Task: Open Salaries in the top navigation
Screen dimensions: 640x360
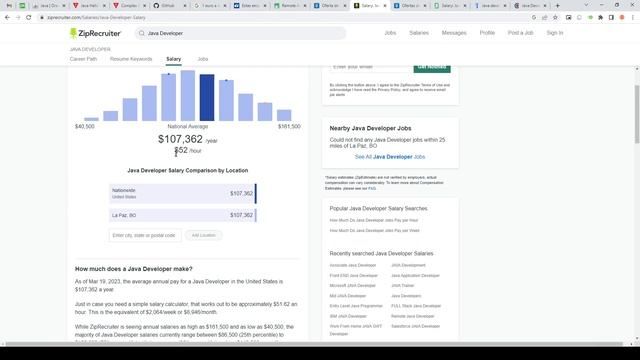Action: tap(419, 33)
